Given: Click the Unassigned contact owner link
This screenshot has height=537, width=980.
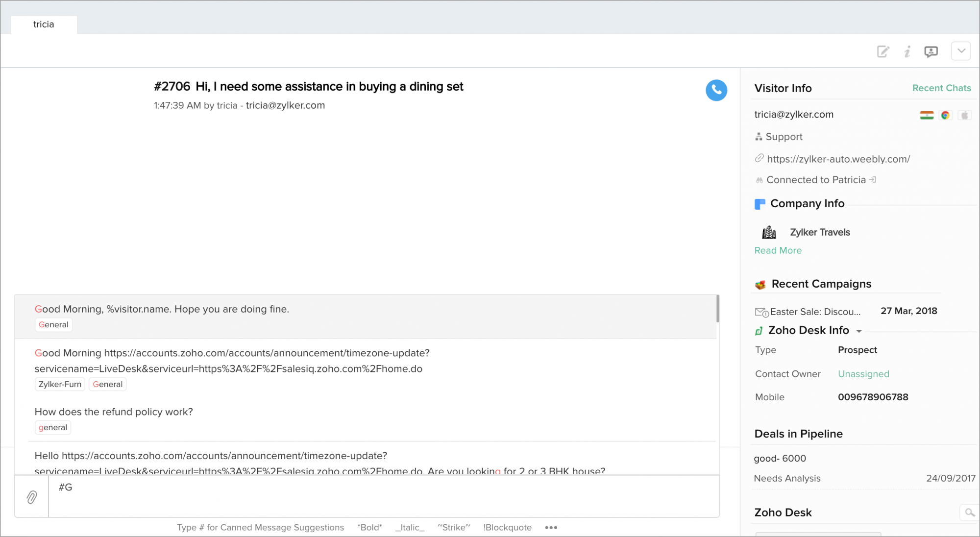Looking at the screenshot, I should (863, 374).
